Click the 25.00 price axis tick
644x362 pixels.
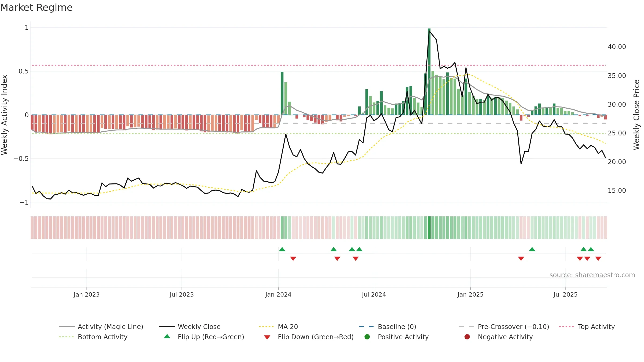(617, 133)
